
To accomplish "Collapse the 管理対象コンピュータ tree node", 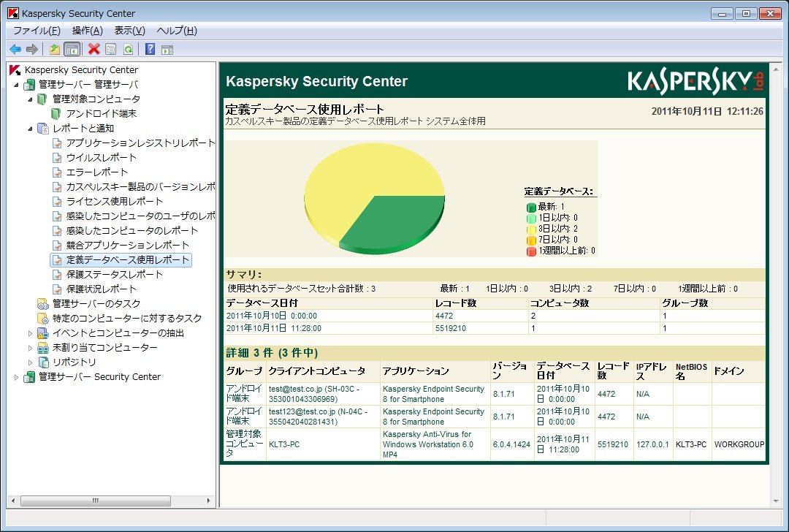I will pos(30,99).
